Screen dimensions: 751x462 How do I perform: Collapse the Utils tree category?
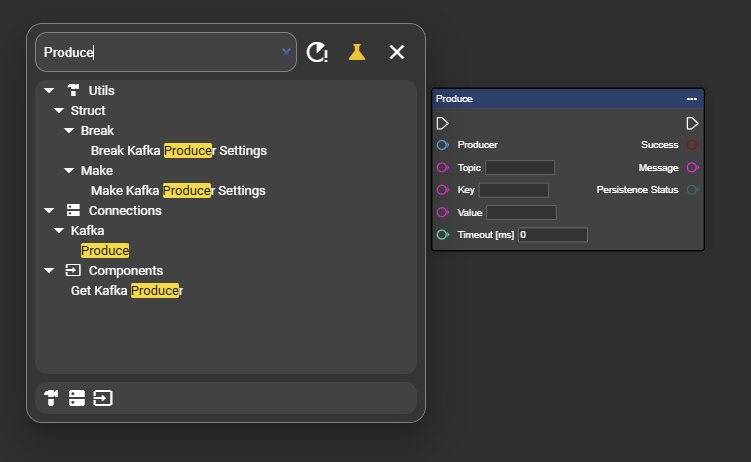49,91
